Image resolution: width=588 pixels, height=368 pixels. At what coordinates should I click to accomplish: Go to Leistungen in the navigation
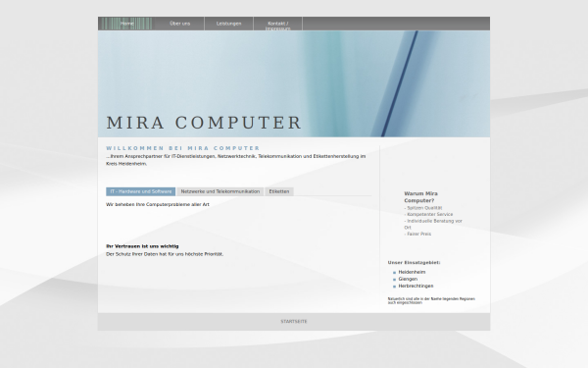tap(228, 24)
